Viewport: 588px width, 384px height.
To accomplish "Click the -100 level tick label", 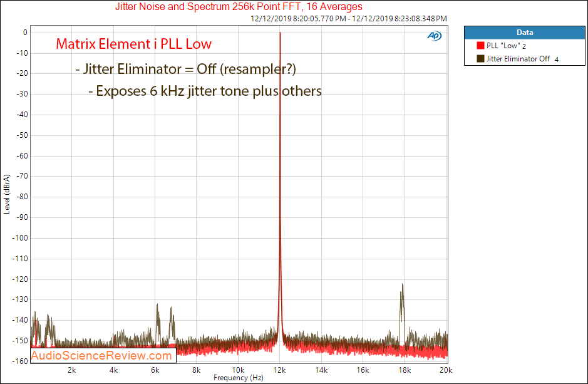I will click(20, 238).
